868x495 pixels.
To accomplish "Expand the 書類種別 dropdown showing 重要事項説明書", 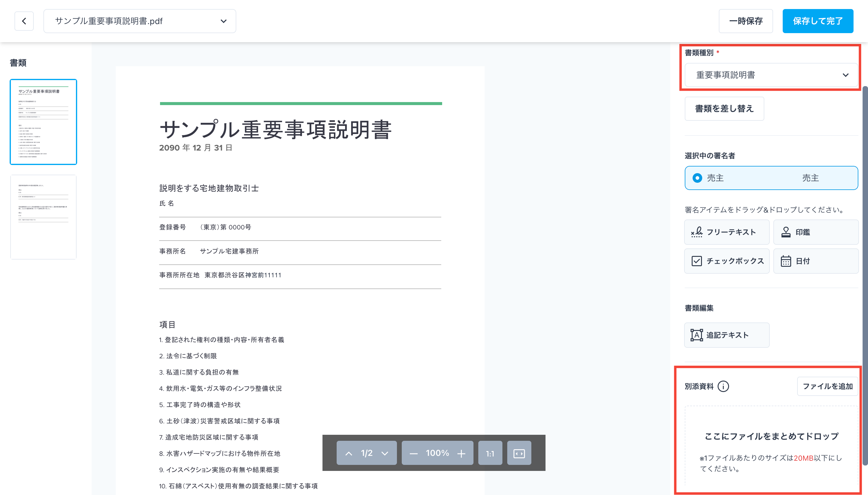I will click(771, 75).
